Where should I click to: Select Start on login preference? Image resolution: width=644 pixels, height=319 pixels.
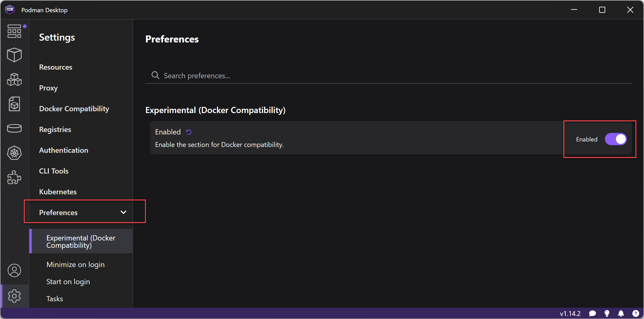point(68,282)
